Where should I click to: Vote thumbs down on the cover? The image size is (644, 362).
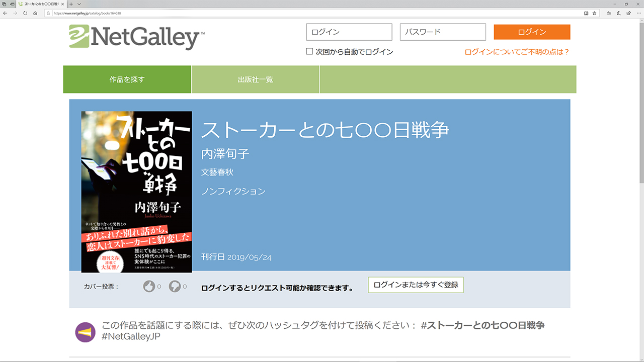click(175, 287)
